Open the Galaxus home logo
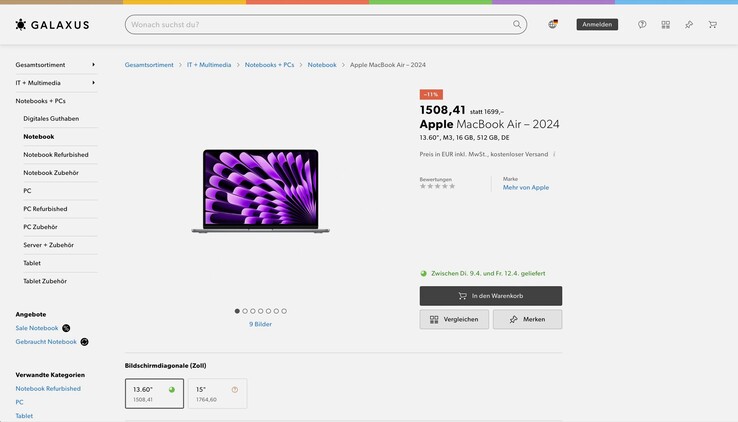 (52, 24)
